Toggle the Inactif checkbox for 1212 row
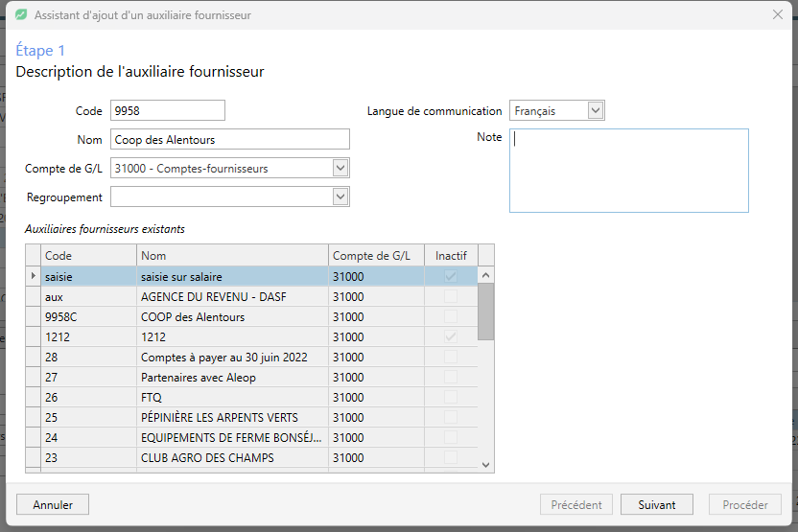Screen dimensions: 798x532 pos(451,336)
